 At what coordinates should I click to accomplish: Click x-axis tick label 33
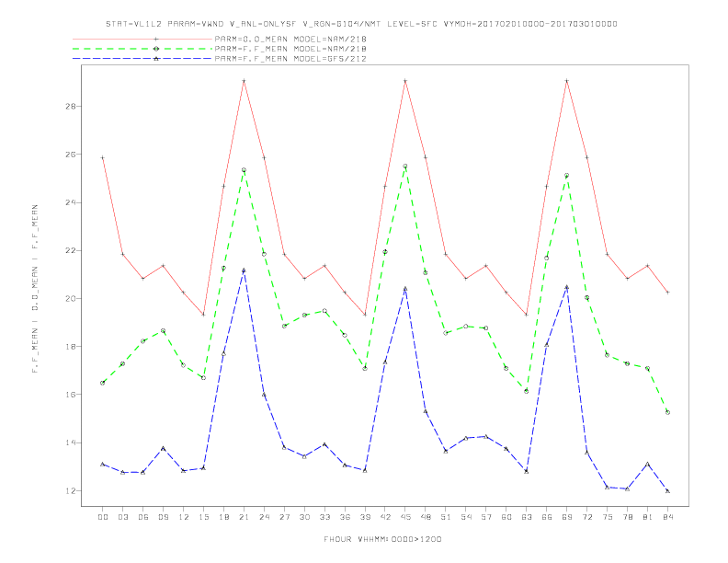[x=324, y=517]
